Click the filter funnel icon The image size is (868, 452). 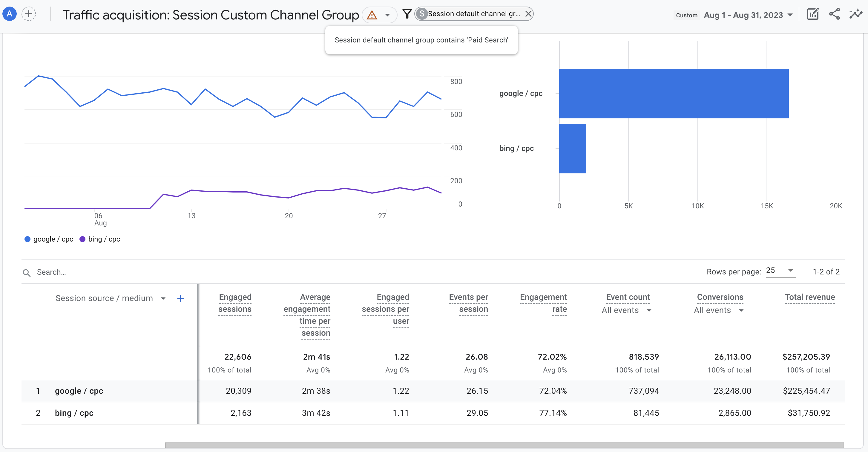(407, 14)
